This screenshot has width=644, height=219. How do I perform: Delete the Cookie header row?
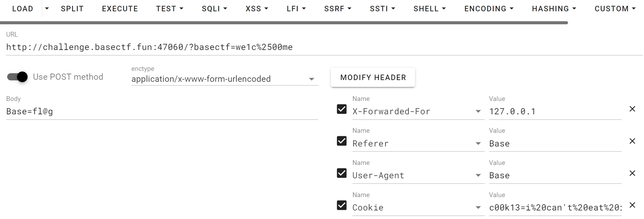click(x=632, y=205)
